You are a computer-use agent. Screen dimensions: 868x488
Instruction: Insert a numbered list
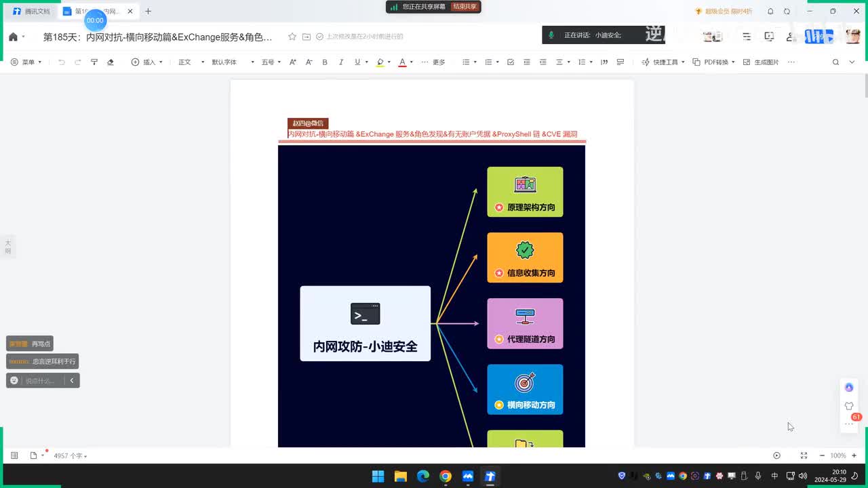(x=490, y=62)
